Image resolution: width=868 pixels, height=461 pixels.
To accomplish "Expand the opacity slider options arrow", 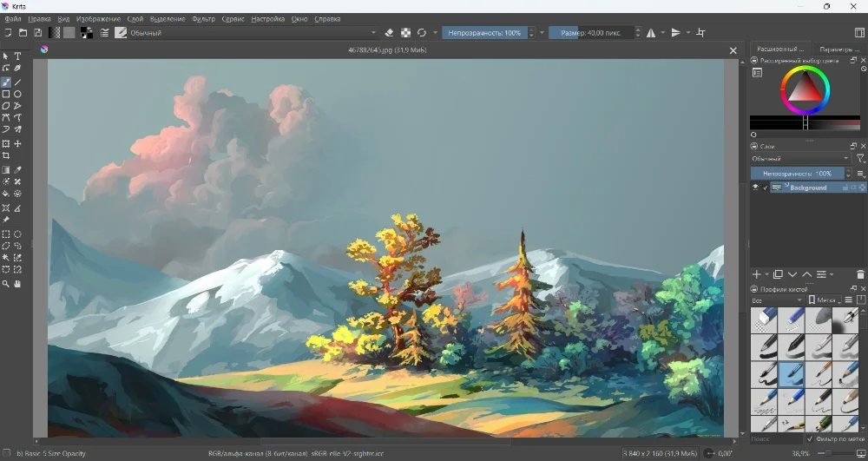I will pos(542,33).
